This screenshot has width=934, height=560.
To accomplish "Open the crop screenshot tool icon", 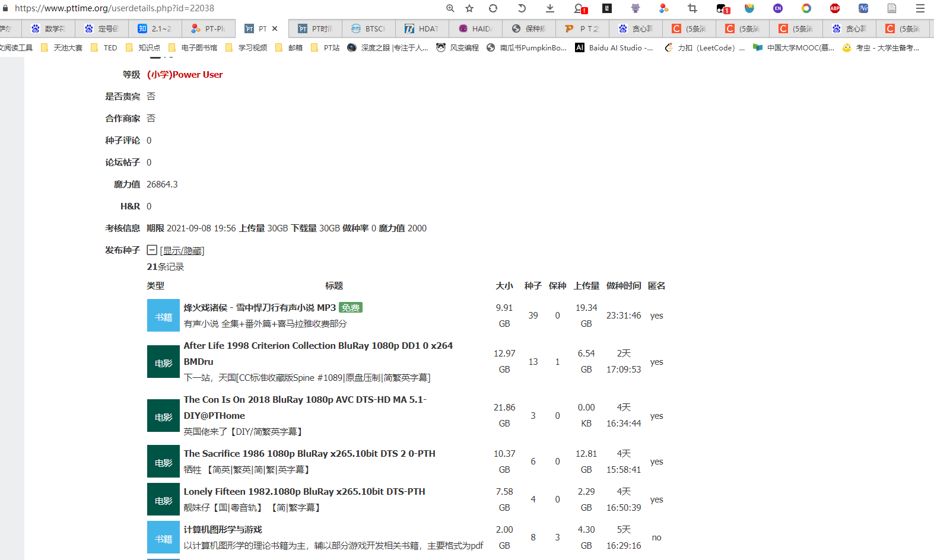I will pyautogui.click(x=692, y=8).
